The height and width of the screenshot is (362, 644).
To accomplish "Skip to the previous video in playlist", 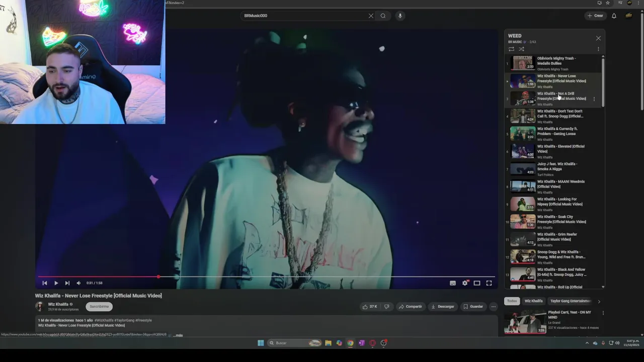I will (x=45, y=283).
